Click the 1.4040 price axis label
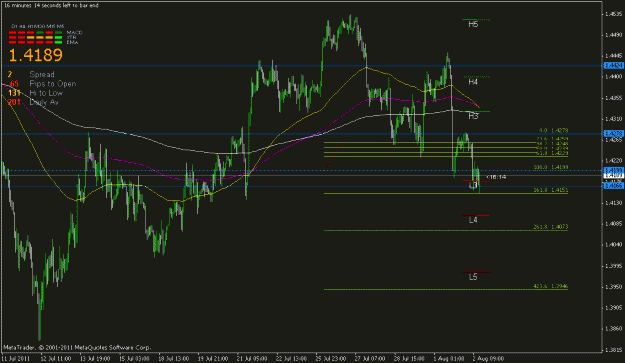Image resolution: width=625 pixels, height=363 pixels. pos(613,245)
